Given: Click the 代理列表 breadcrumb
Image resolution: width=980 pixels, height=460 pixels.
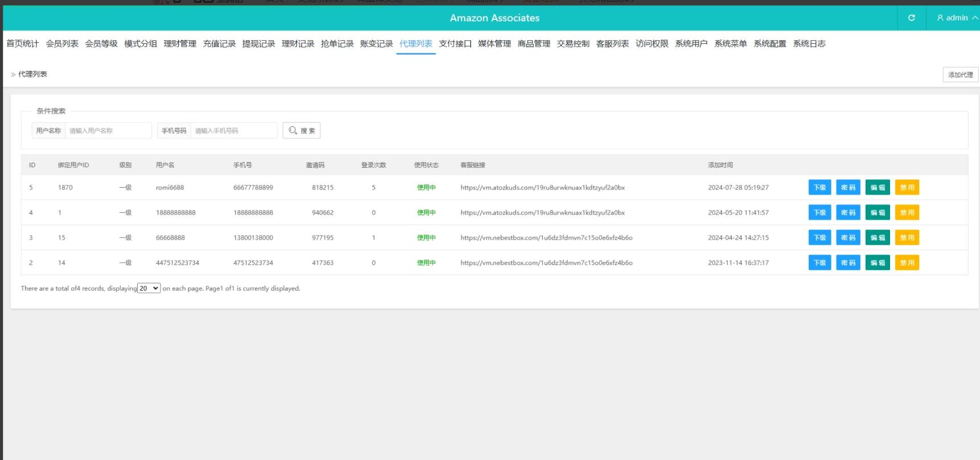Looking at the screenshot, I should pos(32,74).
